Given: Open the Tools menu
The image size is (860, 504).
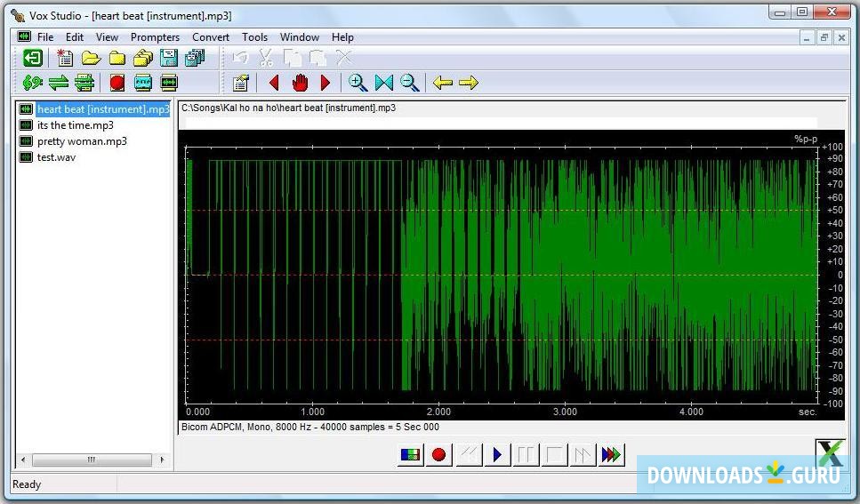Looking at the screenshot, I should [255, 37].
